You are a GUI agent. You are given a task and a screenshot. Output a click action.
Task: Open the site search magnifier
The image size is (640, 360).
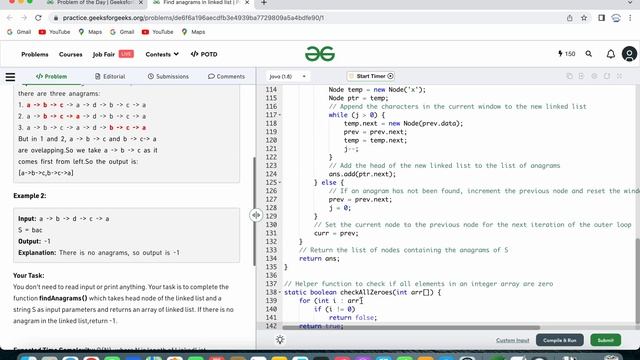tap(589, 54)
